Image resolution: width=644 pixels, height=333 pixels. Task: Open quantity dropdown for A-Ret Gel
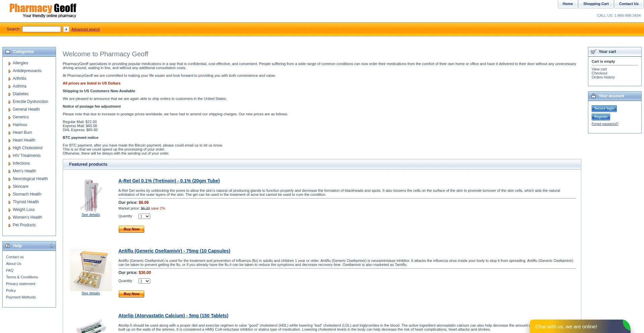(144, 216)
